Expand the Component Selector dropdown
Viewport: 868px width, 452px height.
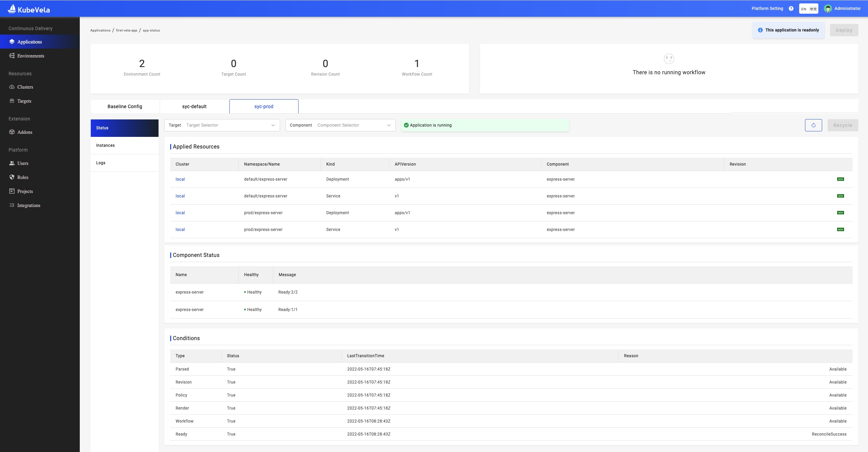click(340, 125)
